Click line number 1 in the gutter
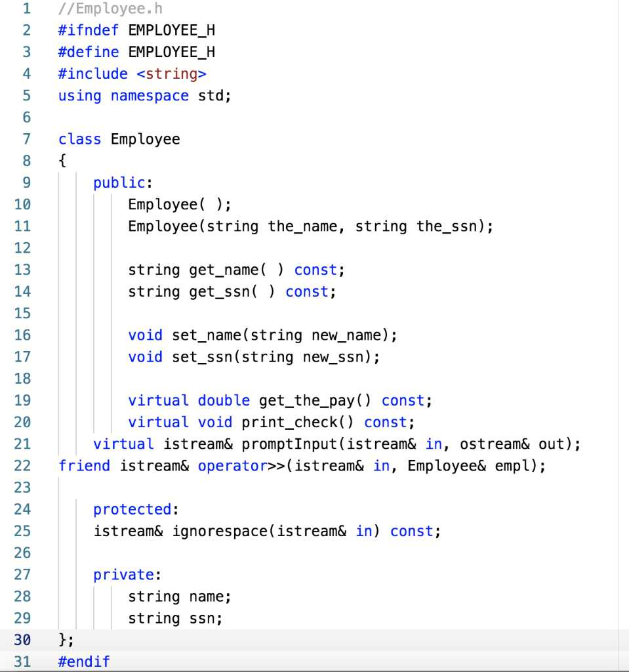 27,9
